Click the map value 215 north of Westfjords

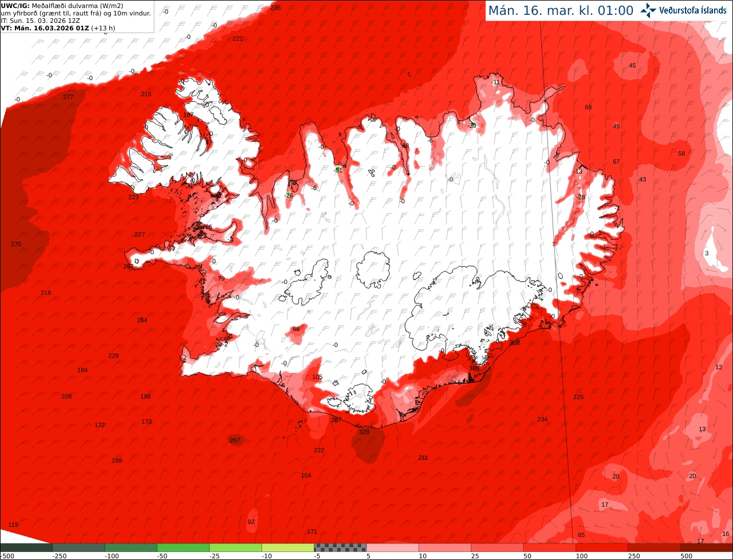[x=146, y=94]
